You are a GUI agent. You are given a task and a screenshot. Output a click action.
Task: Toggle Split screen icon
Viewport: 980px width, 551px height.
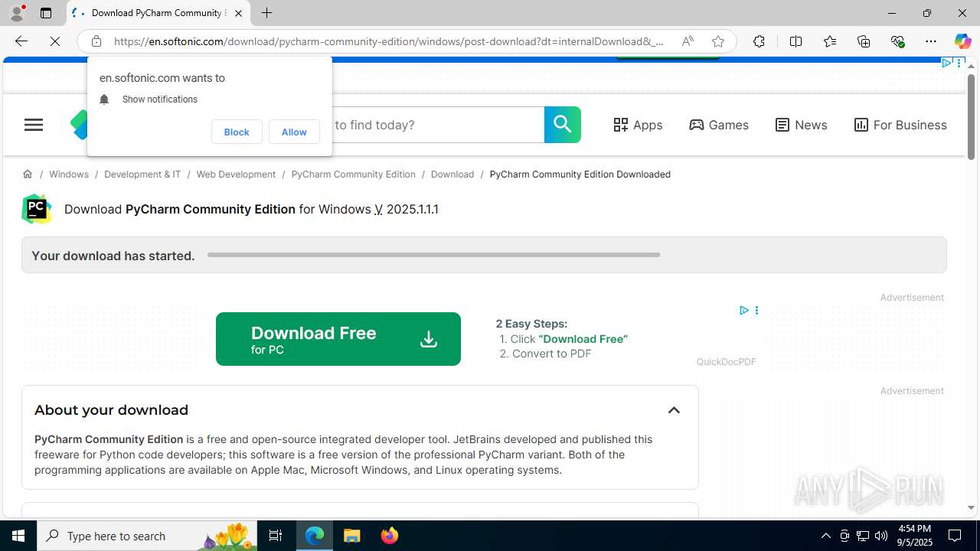[x=795, y=41]
